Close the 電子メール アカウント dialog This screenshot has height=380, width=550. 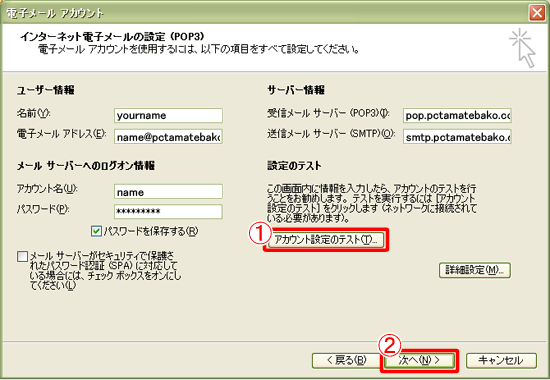tap(537, 13)
